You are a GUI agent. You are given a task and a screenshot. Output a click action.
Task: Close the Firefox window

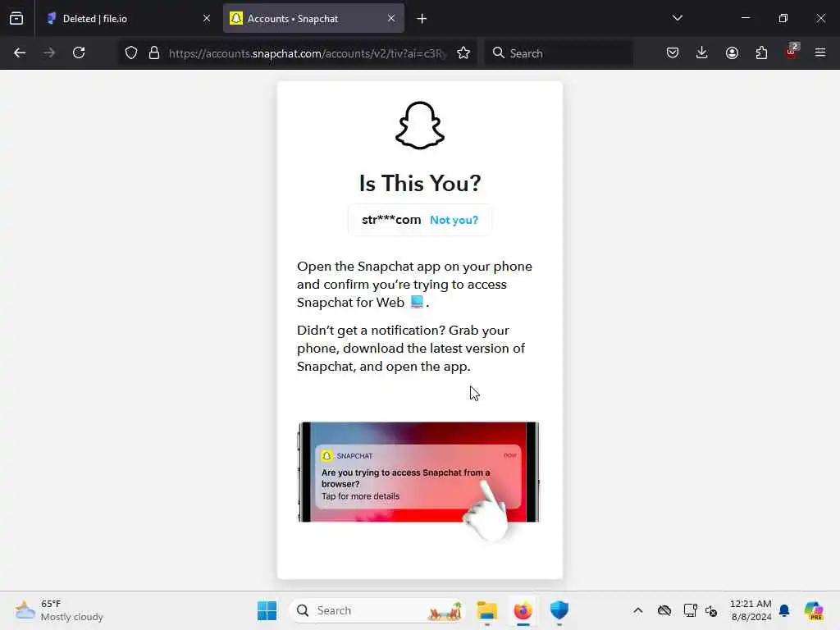tap(820, 18)
